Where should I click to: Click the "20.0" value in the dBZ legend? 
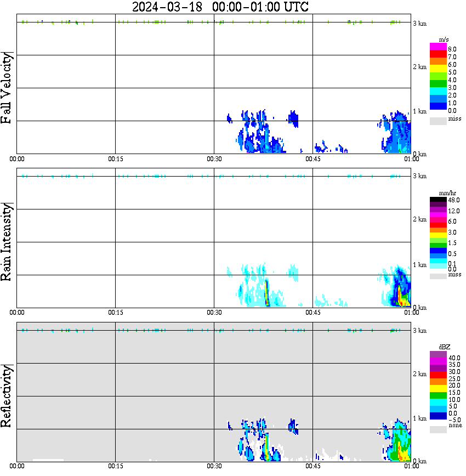[454, 386]
